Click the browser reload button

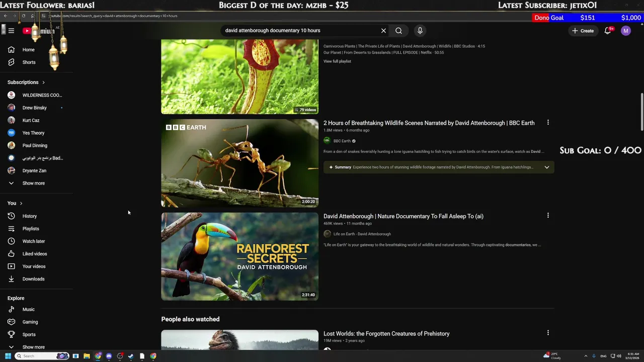click(x=23, y=16)
